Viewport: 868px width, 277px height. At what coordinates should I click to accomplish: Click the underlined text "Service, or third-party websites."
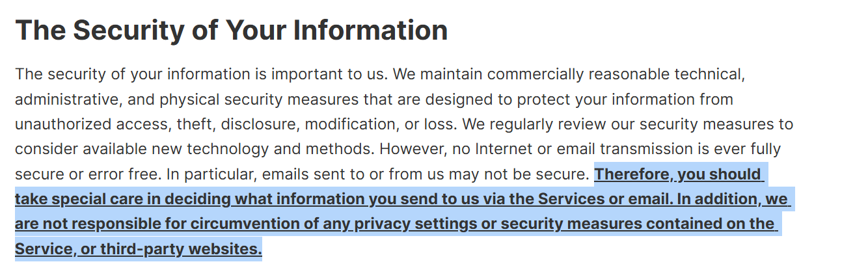[139, 248]
